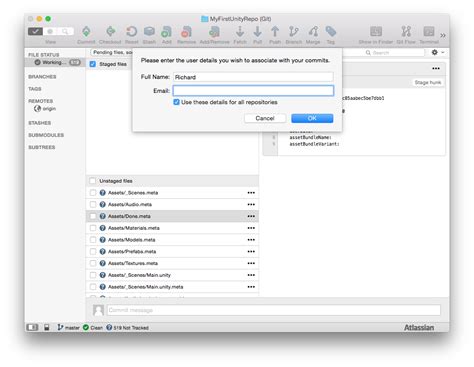474x367 pixels.
Task: Click the Fetch toolbar icon
Action: 240,32
